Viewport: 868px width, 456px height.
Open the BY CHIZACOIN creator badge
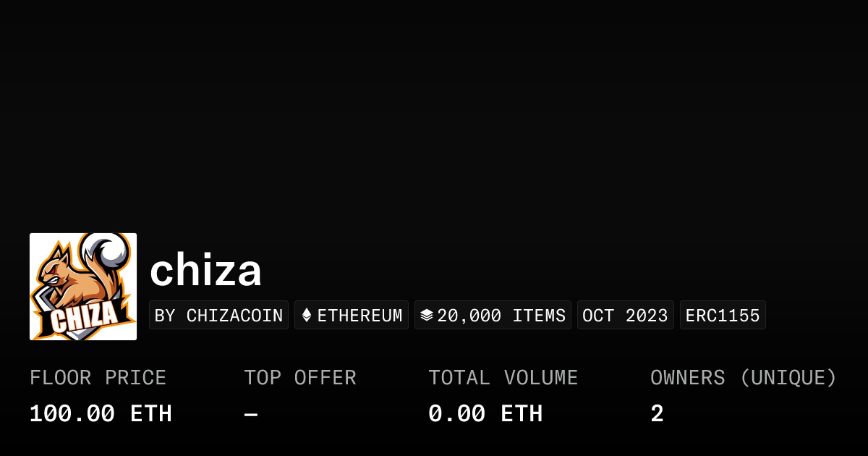[x=218, y=316]
